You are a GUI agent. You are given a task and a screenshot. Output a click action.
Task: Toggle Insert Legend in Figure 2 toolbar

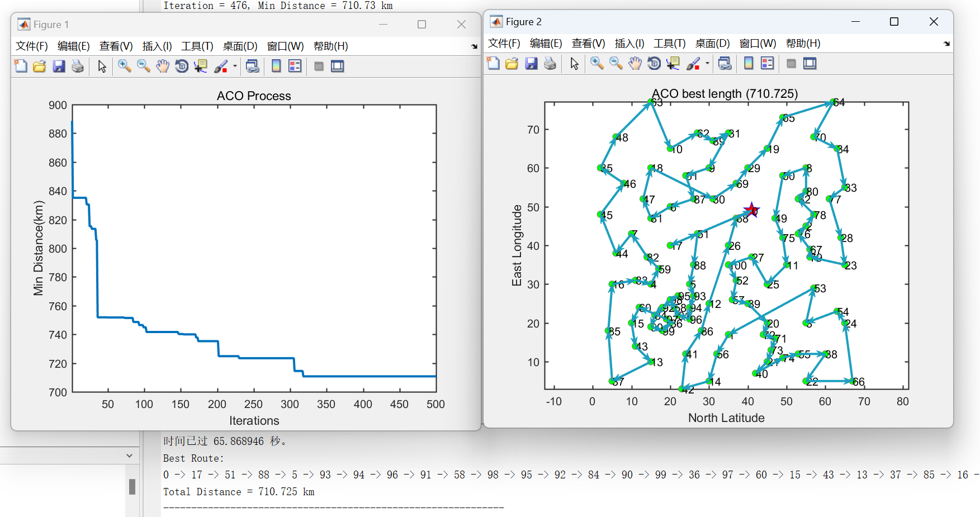point(768,63)
